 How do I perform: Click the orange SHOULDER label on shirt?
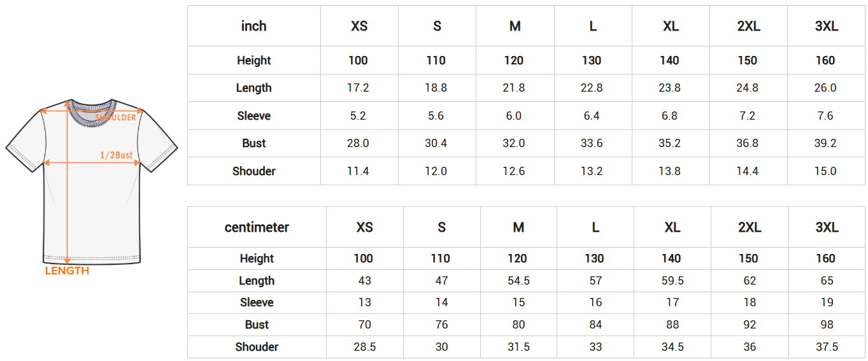click(x=116, y=118)
